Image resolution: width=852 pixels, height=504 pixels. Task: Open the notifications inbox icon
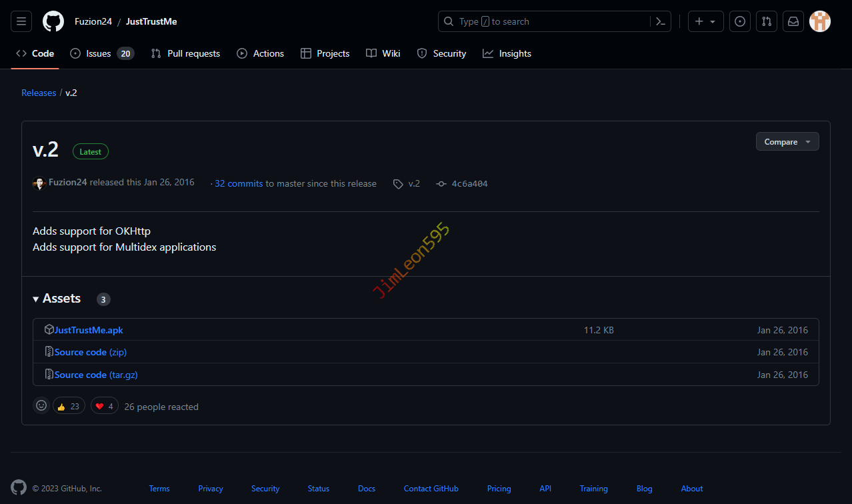coord(793,21)
